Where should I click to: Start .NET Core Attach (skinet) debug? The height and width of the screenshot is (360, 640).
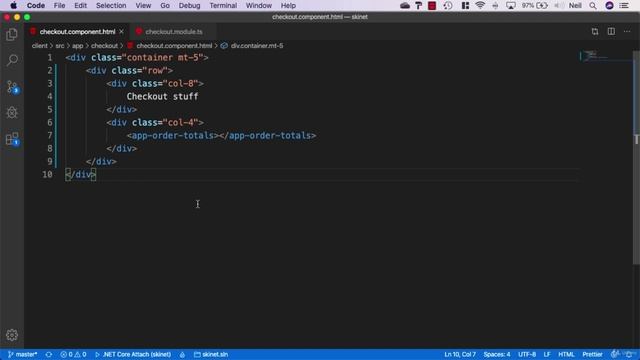click(133, 354)
